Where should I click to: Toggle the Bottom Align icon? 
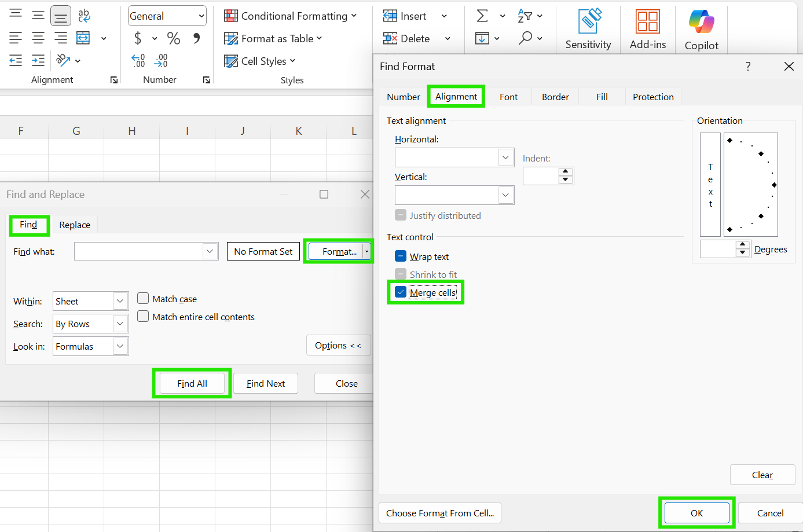61,16
